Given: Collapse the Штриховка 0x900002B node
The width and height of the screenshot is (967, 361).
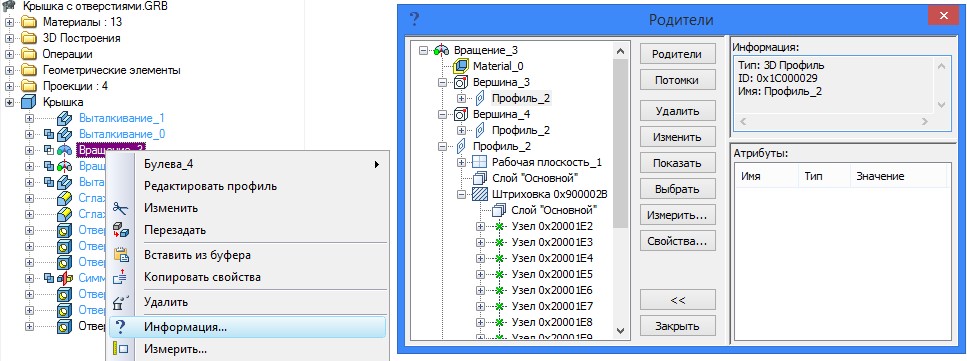Looking at the screenshot, I should pyautogui.click(x=461, y=194).
